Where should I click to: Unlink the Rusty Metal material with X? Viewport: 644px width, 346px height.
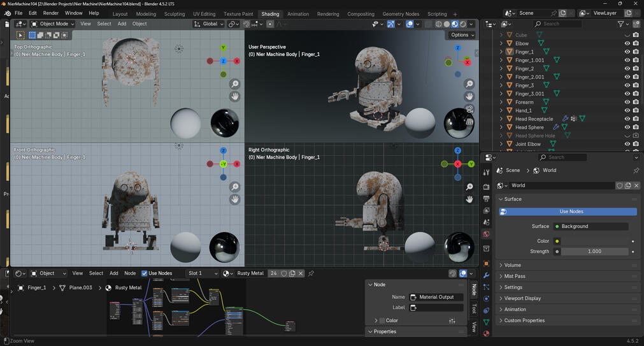tap(301, 273)
